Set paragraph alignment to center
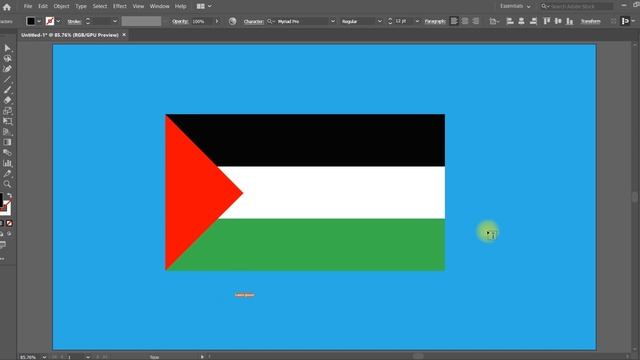640x360 pixels. pyautogui.click(x=465, y=21)
